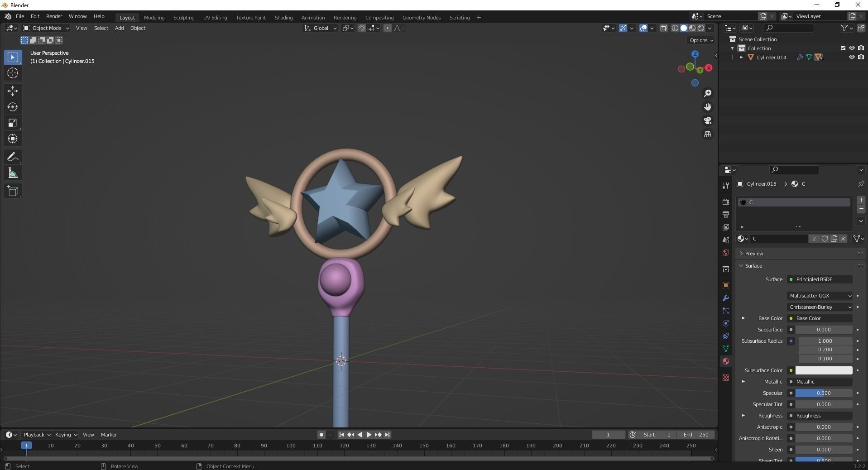
Task: Switch perspective/orthographic grid icon
Action: click(x=707, y=134)
